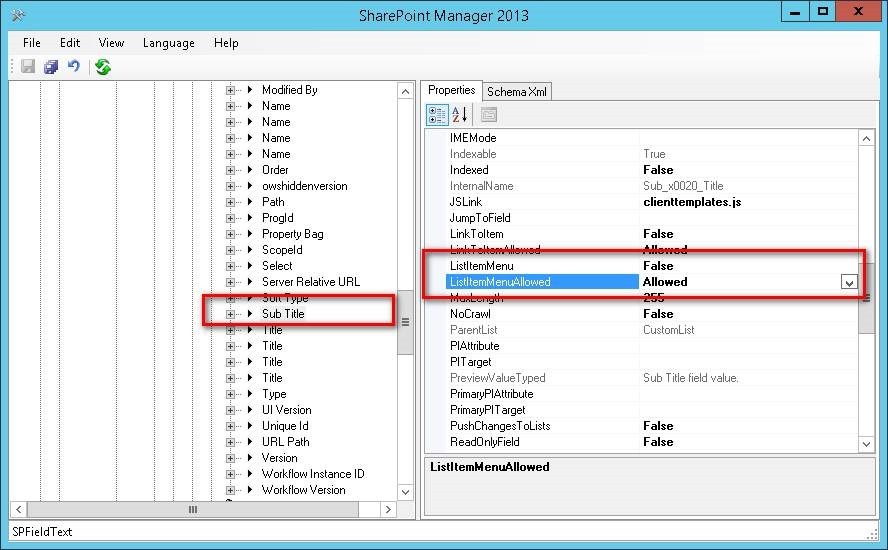The image size is (888, 550).
Task: Expand the Order tree node
Action: point(230,170)
